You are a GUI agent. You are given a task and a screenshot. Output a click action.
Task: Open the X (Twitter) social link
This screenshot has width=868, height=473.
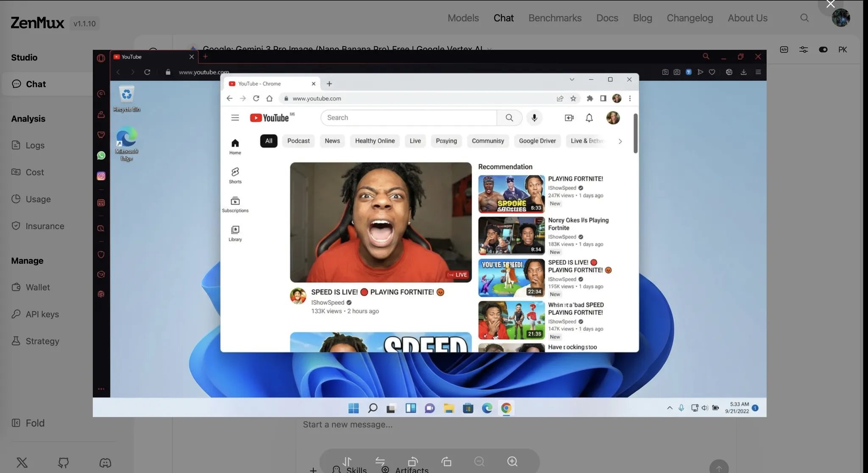coord(22,462)
